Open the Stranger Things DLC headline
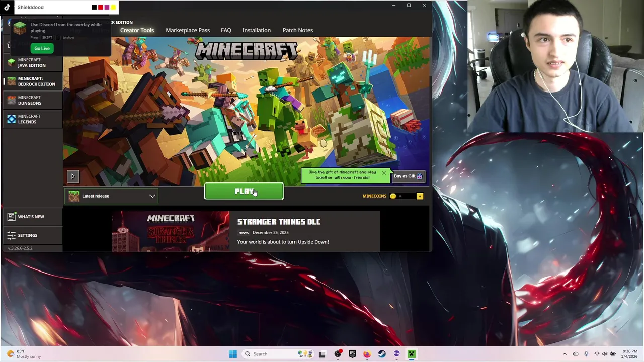 [x=279, y=222]
